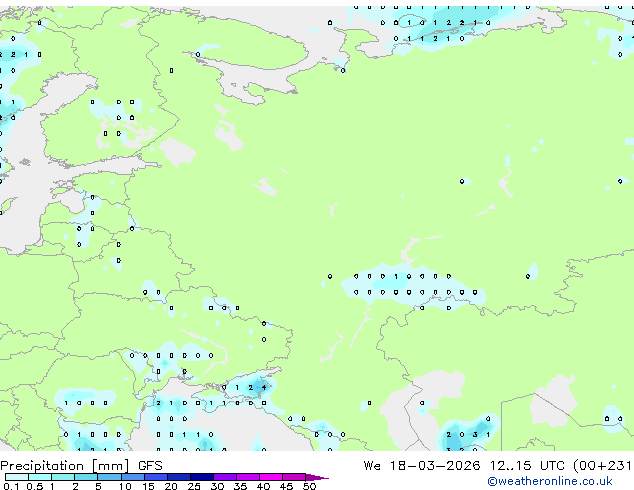The width and height of the screenshot is (634, 490).
Task: Click the 'We' weekday abbreviation text
Action: click(x=372, y=465)
